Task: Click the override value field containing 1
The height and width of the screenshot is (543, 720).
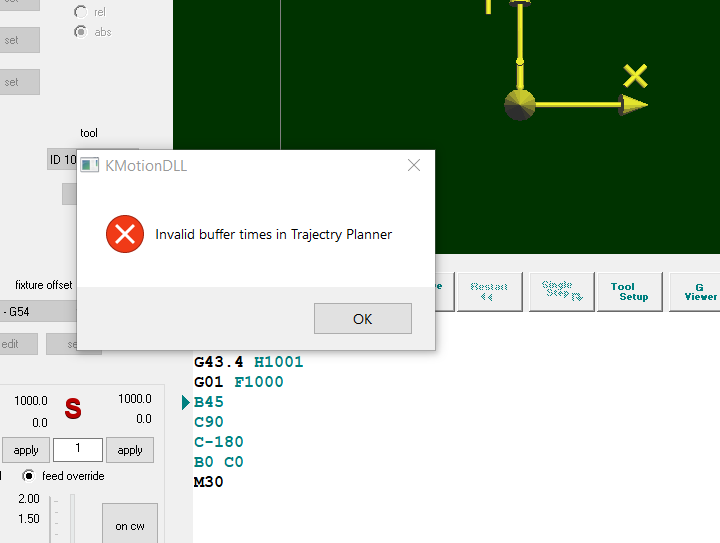Action: (x=78, y=450)
